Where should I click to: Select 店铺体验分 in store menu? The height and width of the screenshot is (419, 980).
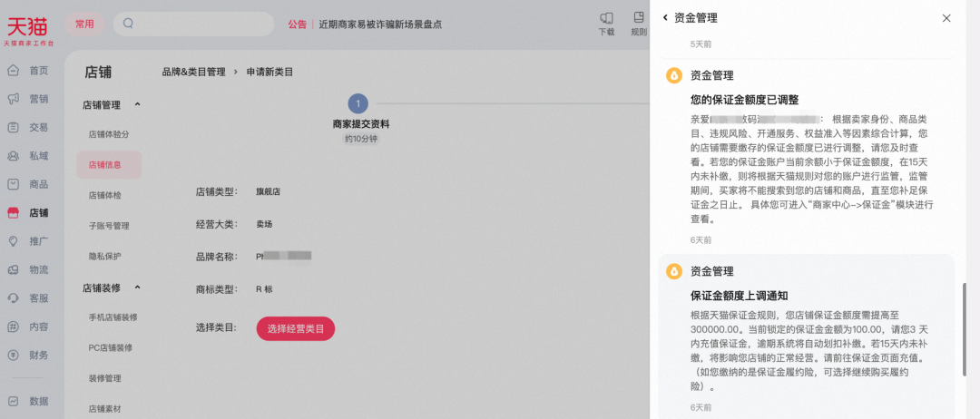109,134
